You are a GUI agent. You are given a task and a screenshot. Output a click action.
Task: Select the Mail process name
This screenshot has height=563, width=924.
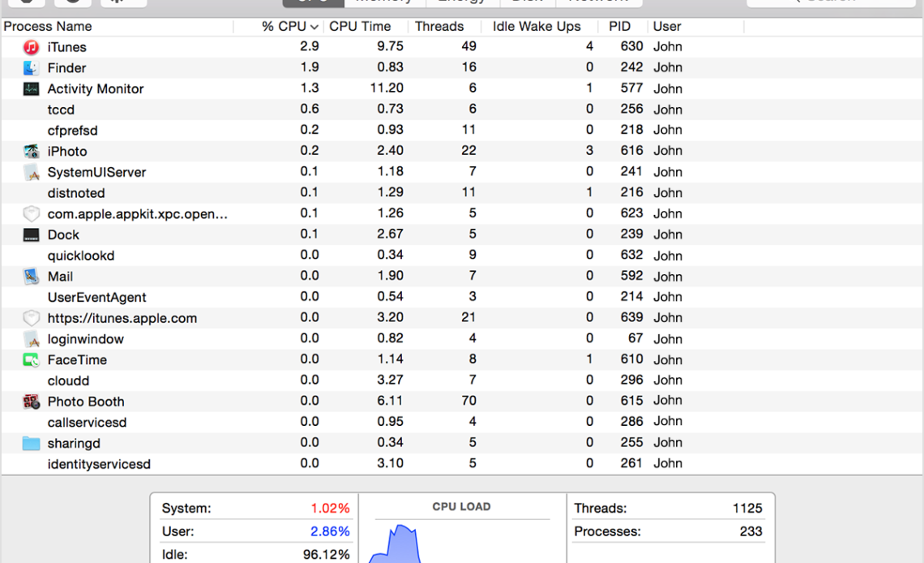pos(60,277)
